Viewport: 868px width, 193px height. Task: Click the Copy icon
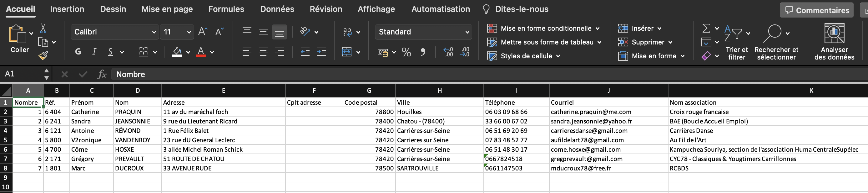pos(43,42)
